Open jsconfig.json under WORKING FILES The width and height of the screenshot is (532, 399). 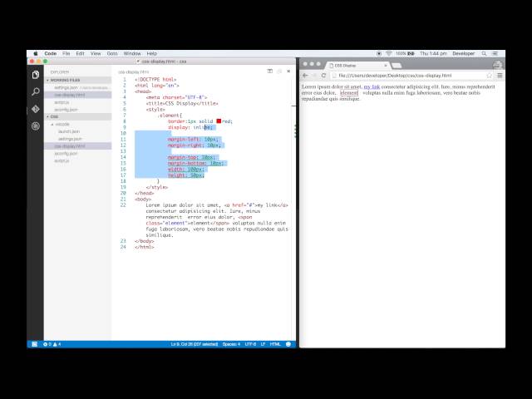(77, 110)
